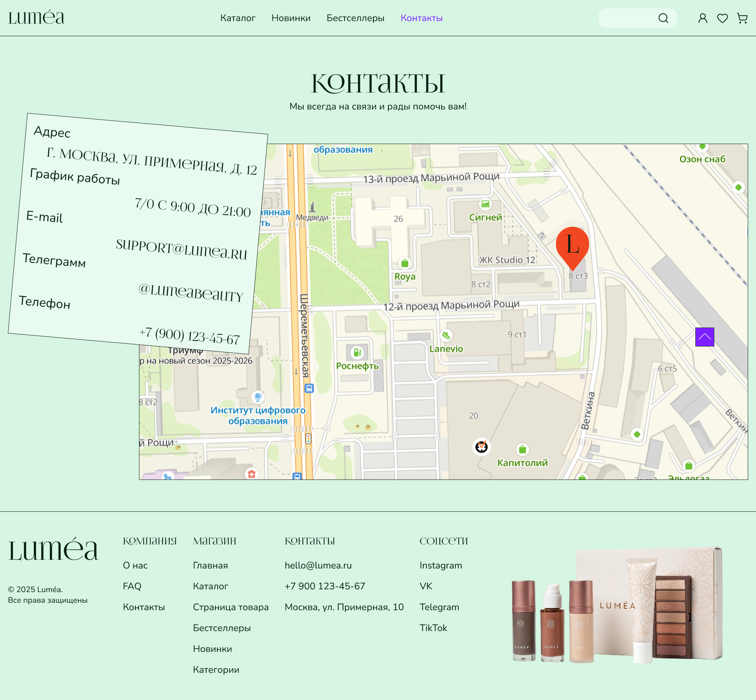Click the Roya shop map icon

pyautogui.click(x=404, y=263)
